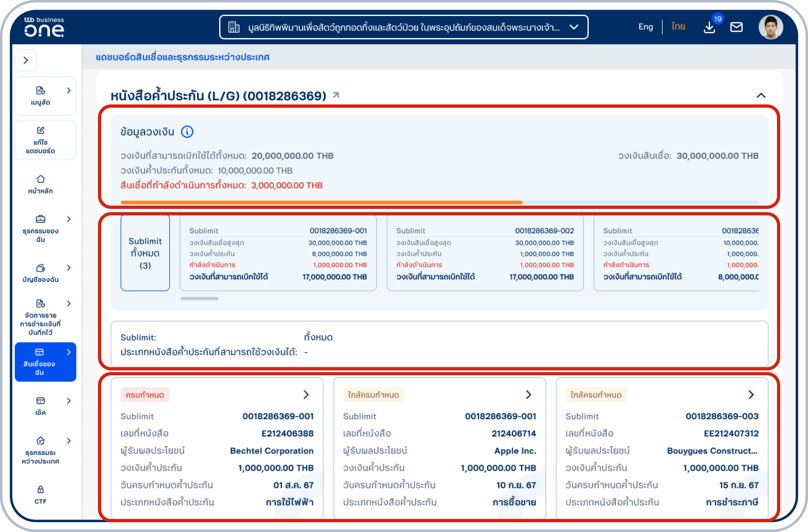
Task: Click ใกล้ครบกำหนด badge on Apple Inc. card
Action: (373, 395)
